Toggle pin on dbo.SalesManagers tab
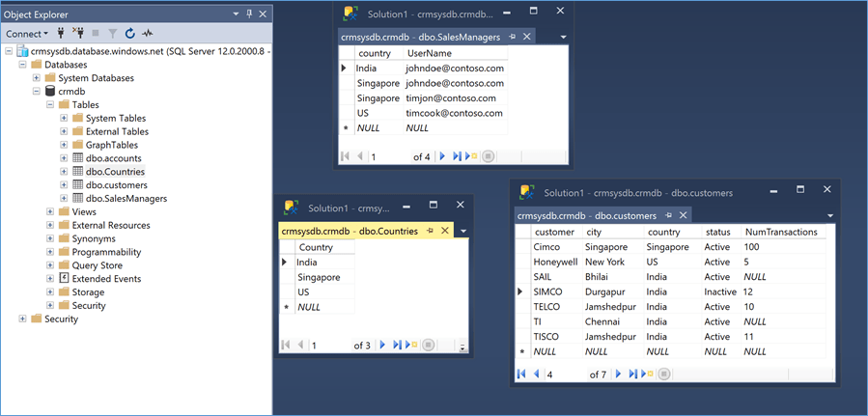This screenshot has width=868, height=416. [514, 37]
